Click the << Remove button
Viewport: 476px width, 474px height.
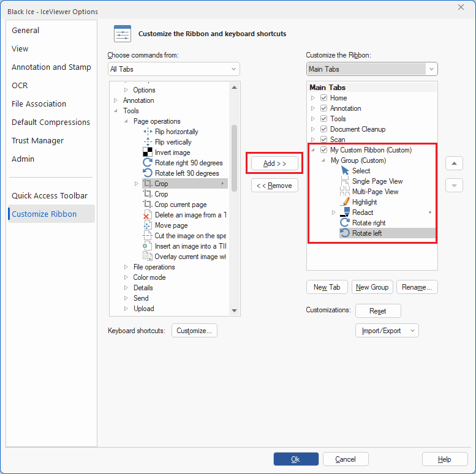[274, 186]
